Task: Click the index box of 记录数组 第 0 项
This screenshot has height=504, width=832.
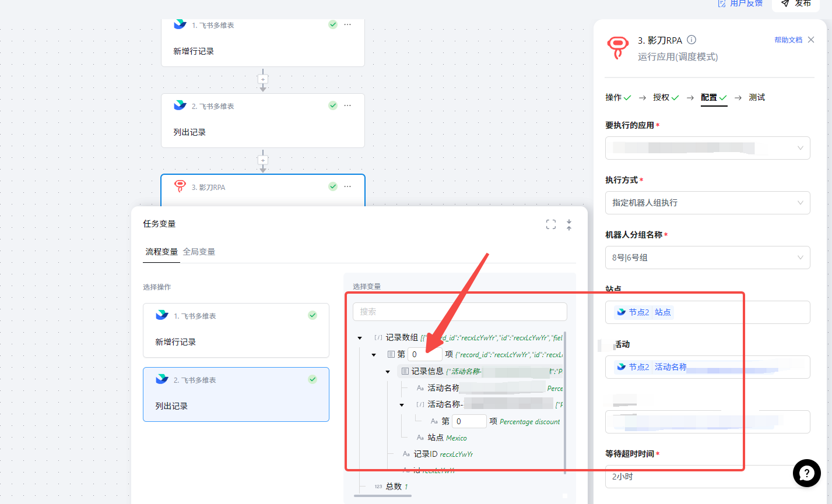Action: click(424, 354)
